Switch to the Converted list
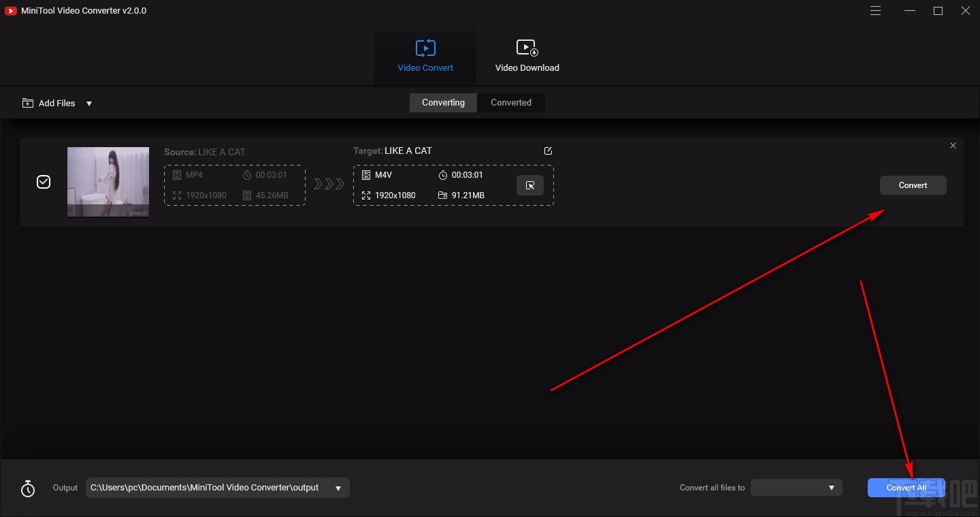 tap(511, 103)
